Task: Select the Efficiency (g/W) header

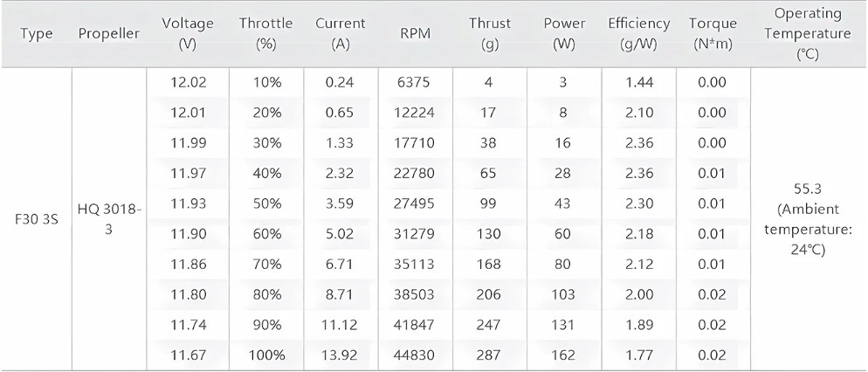Action: [x=639, y=34]
